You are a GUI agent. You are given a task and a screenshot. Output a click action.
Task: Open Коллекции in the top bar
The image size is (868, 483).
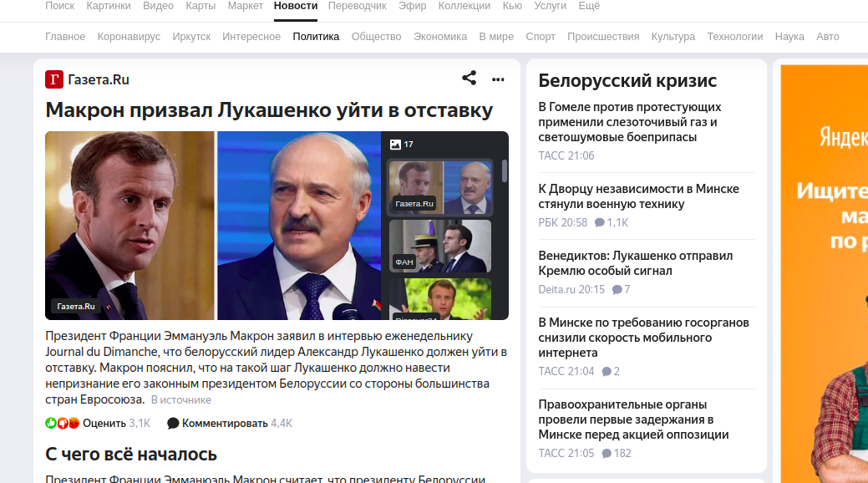[464, 6]
